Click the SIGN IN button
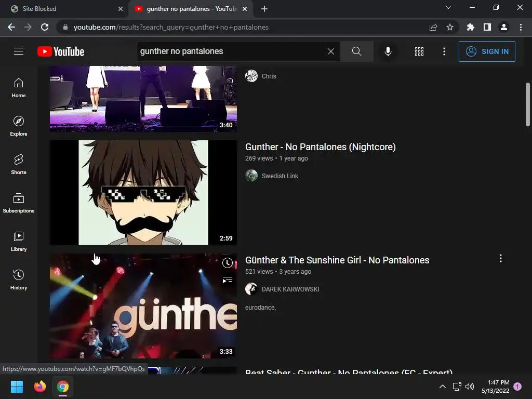This screenshot has width=532, height=399. tap(487, 51)
